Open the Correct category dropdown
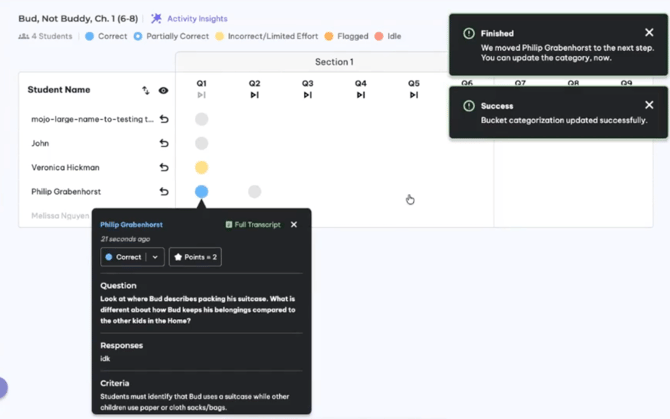Image resolution: width=670 pixels, height=419 pixels. (132, 257)
